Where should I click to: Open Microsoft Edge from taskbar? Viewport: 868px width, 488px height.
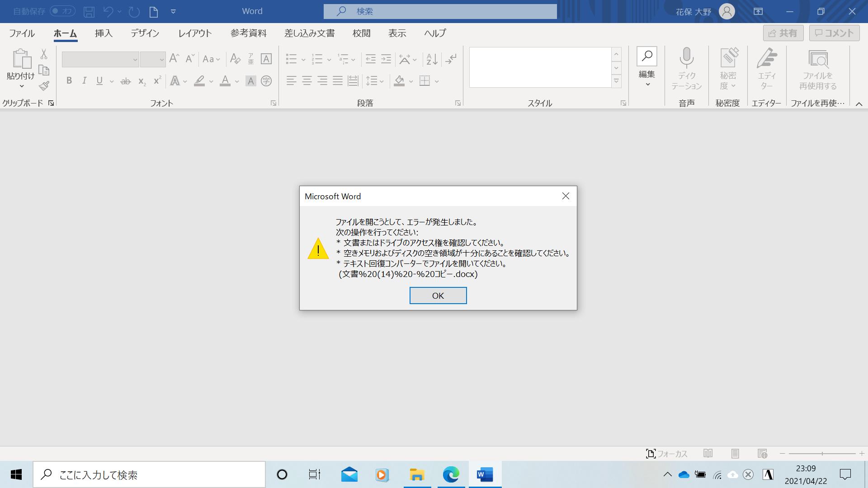451,474
